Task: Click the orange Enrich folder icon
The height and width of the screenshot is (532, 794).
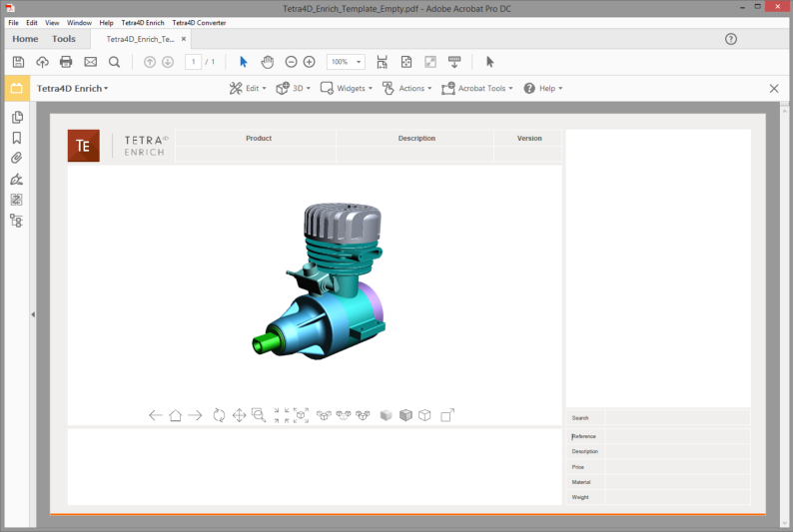Action: (x=17, y=89)
